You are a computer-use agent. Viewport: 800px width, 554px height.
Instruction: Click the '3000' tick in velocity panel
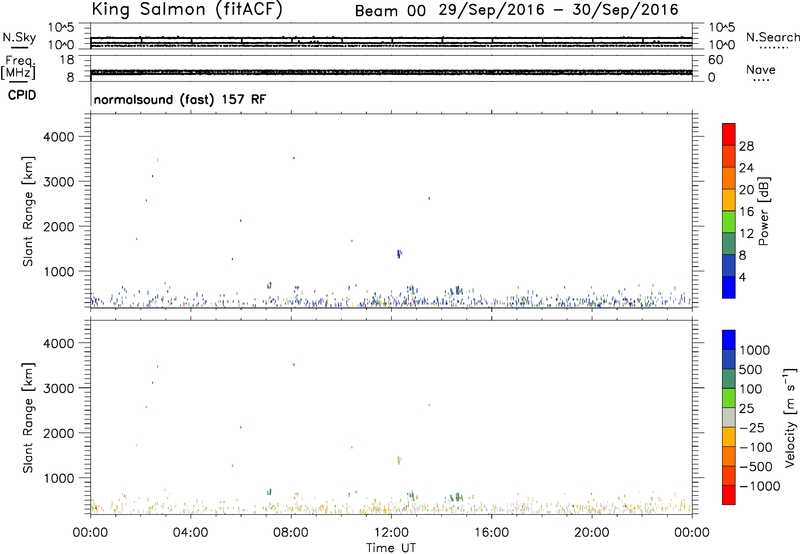pos(58,388)
